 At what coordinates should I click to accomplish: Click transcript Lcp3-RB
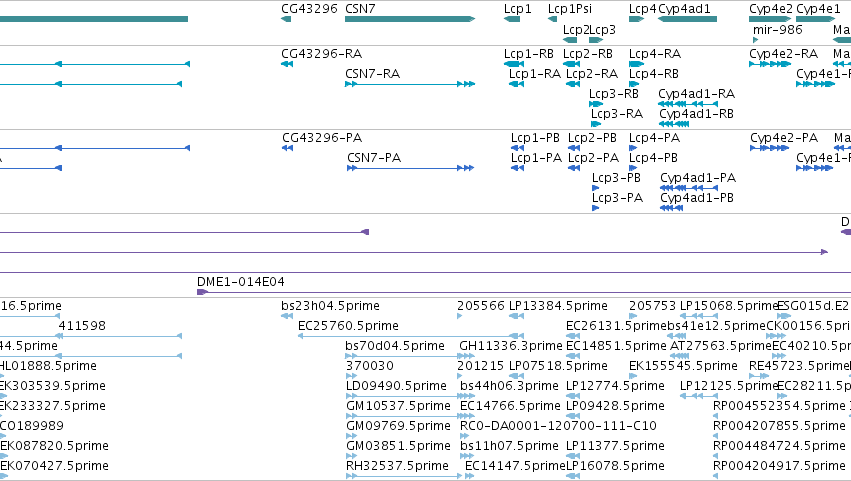614,94
